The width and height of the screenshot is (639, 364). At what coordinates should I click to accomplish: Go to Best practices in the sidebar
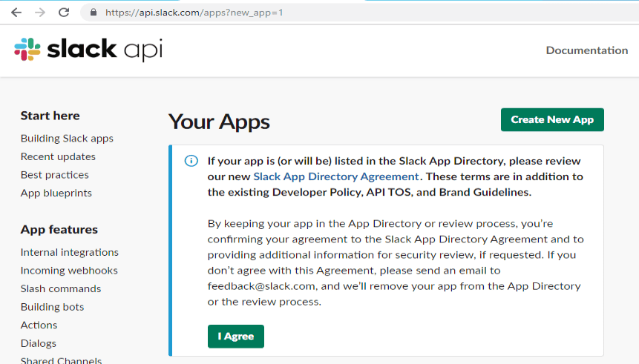55,175
